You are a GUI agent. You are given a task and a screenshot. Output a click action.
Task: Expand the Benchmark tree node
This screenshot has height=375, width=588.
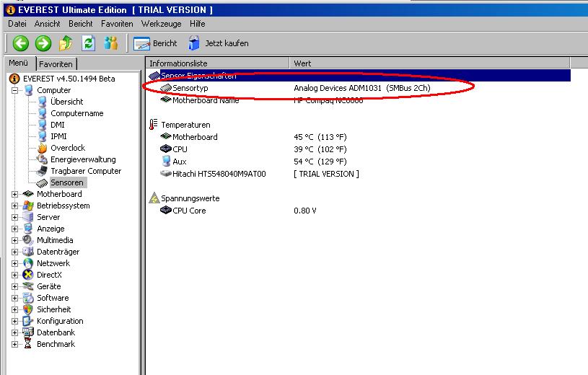click(14, 345)
